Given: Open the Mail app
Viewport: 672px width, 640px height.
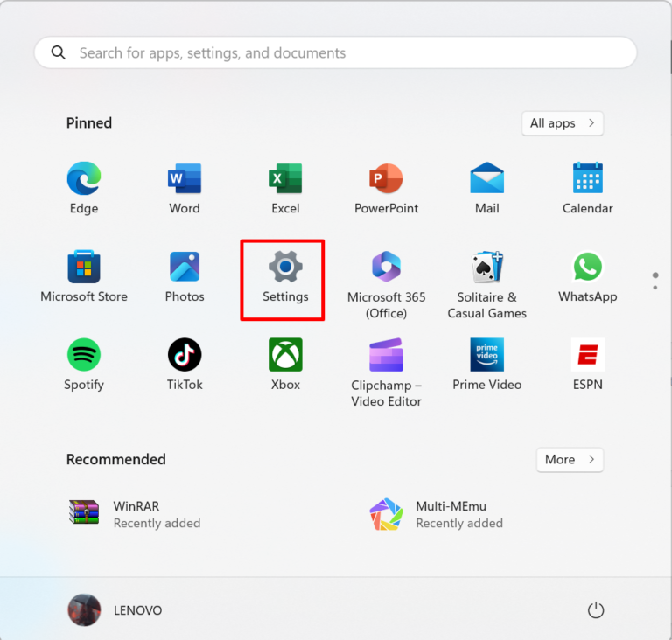Looking at the screenshot, I should click(x=486, y=188).
